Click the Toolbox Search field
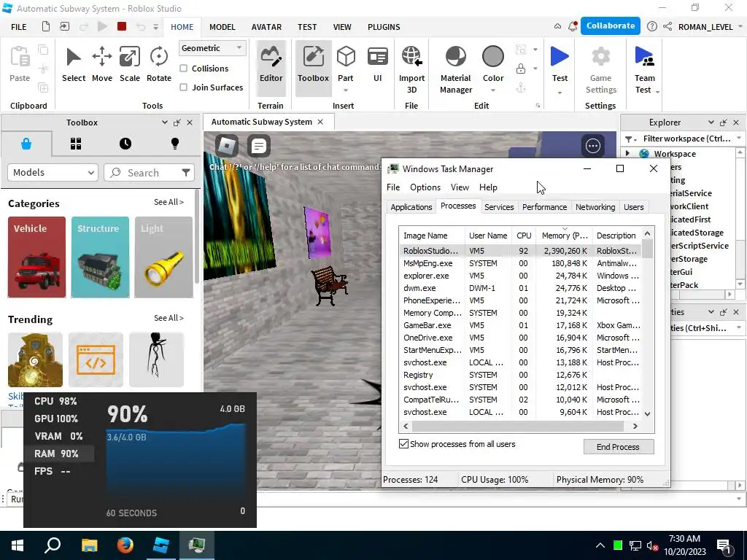This screenshot has width=747, height=560. [149, 172]
